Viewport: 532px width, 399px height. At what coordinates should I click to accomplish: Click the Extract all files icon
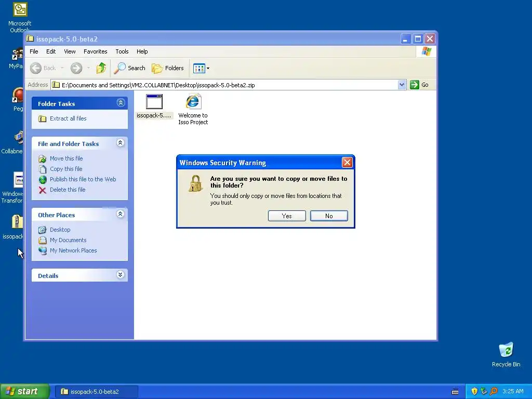[43, 118]
